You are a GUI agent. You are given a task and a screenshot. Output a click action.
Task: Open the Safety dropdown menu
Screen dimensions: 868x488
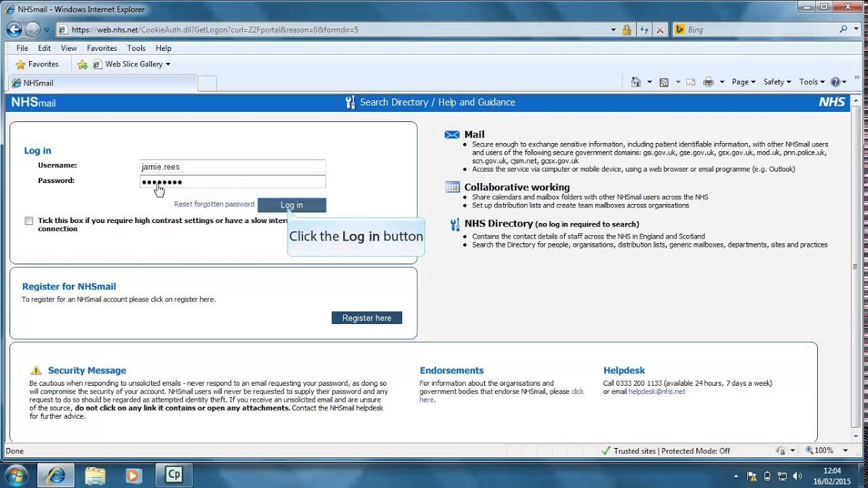pos(777,82)
